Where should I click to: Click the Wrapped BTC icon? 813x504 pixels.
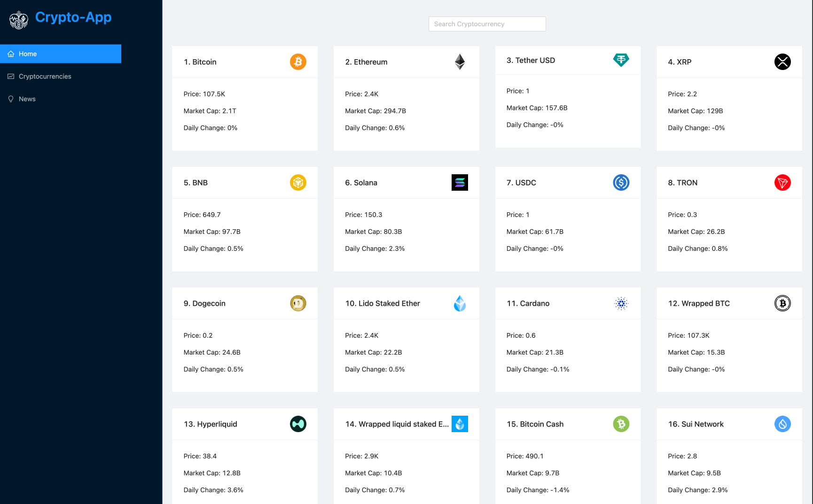point(782,303)
